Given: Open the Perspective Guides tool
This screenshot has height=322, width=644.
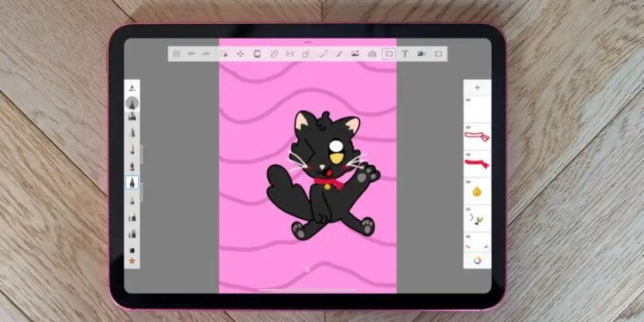Looking at the screenshot, I should [372, 54].
